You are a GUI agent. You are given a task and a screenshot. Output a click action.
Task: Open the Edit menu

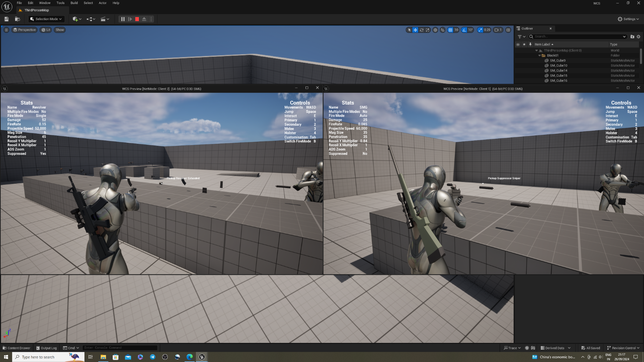pos(31,3)
